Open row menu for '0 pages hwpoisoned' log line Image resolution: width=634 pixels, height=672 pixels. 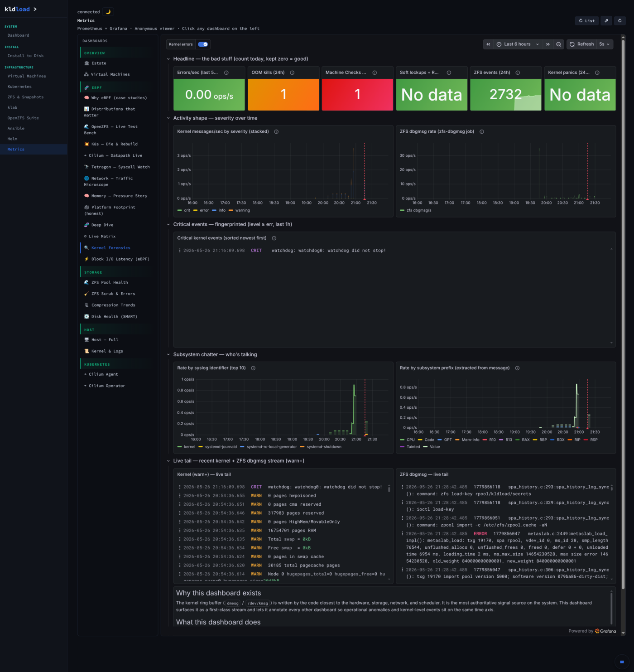180,496
